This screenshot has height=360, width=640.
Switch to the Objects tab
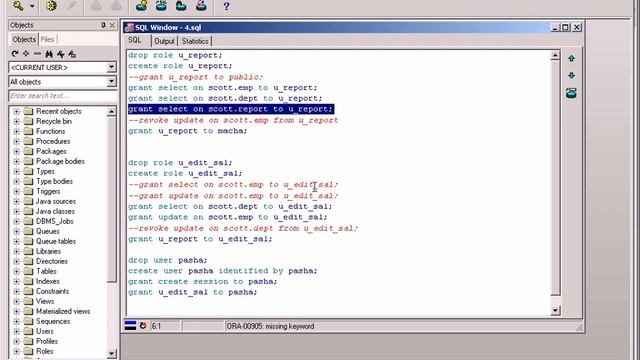24,39
